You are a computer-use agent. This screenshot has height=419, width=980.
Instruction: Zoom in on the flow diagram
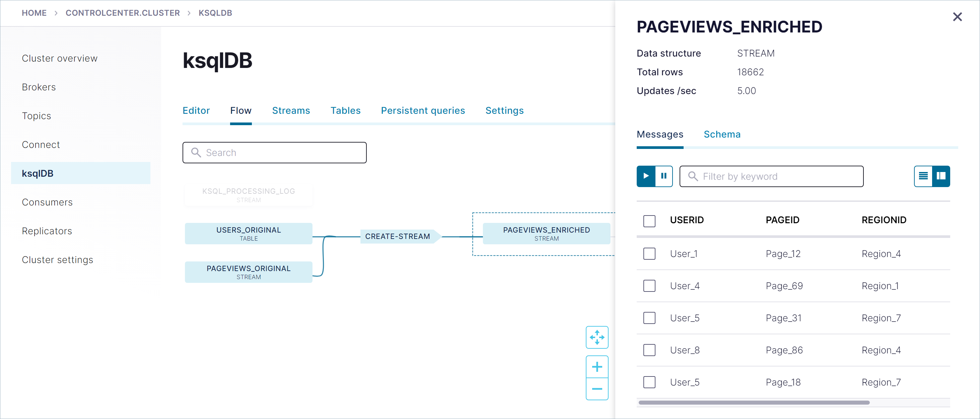click(x=597, y=366)
